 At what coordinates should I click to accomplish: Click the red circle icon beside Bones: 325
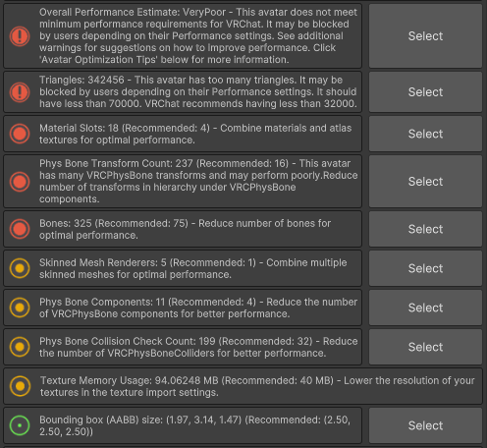click(x=20, y=229)
